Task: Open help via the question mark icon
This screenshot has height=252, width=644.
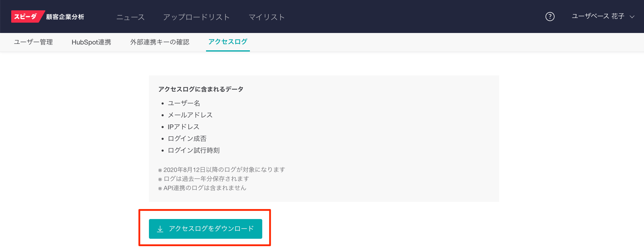Action: [x=550, y=16]
